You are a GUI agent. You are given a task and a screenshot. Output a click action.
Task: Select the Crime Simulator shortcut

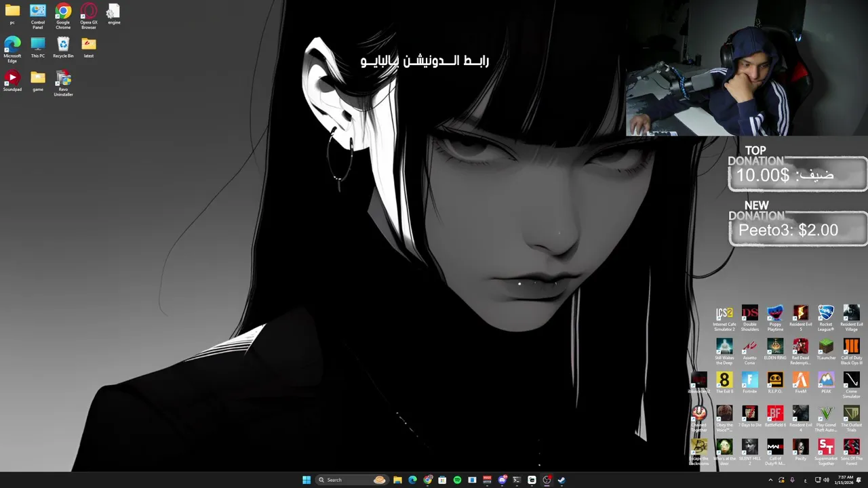point(852,386)
